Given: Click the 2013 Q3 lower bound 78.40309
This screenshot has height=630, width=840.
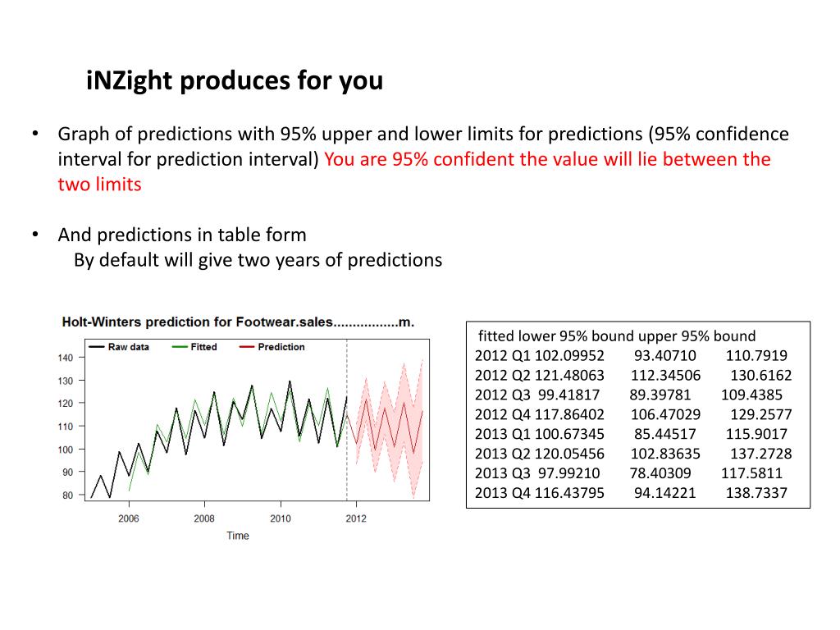Looking at the screenshot, I should 660,473.
